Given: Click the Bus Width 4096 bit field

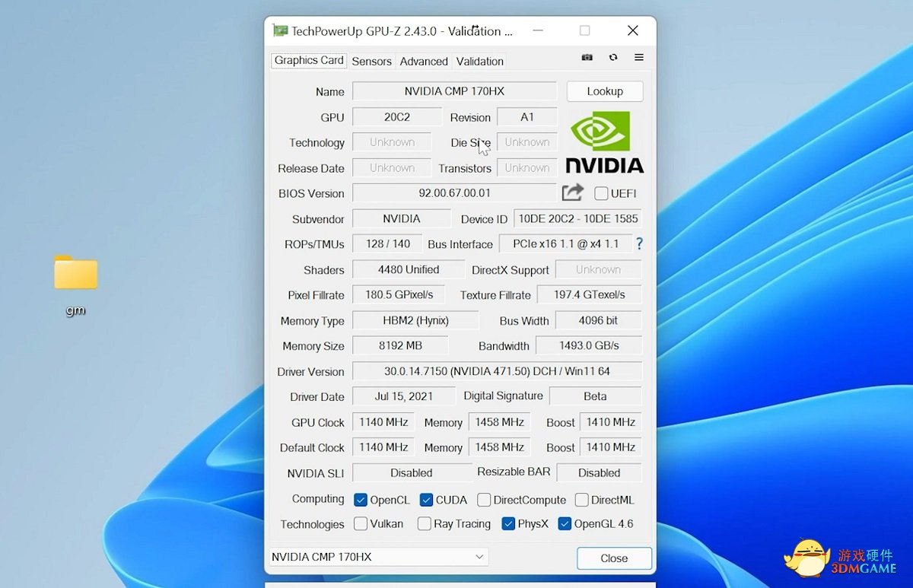Looking at the screenshot, I should point(599,320).
